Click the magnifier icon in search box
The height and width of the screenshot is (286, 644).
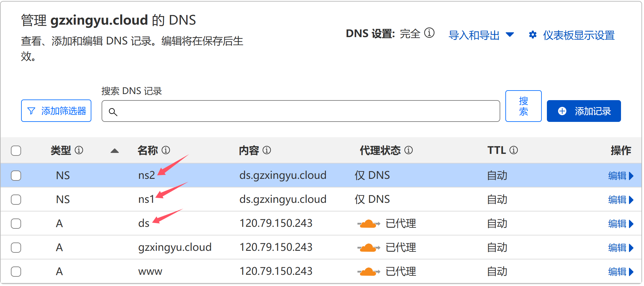point(113,112)
